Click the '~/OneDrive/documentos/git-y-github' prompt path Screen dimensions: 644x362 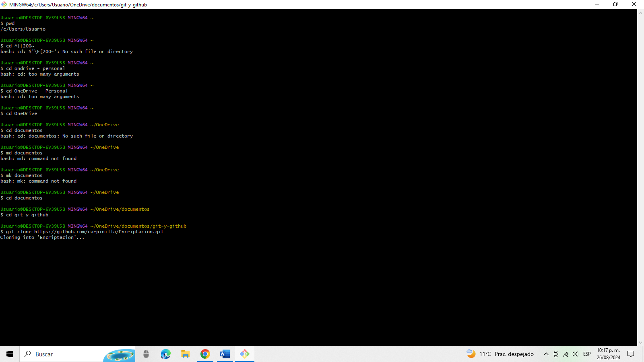coord(138,226)
